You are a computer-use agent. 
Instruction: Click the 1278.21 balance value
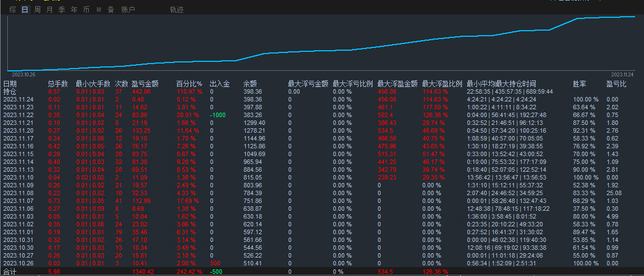click(254, 130)
